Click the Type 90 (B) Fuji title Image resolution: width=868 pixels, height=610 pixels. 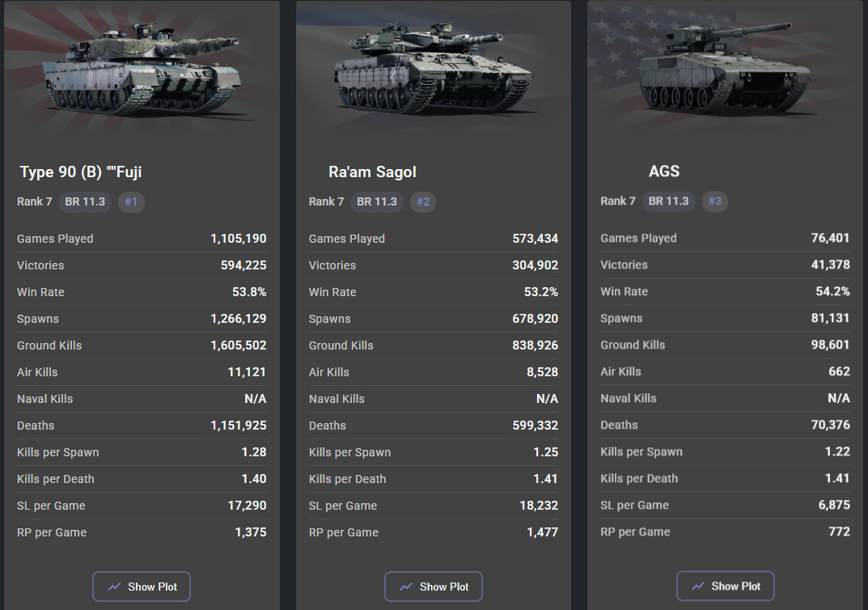pyautogui.click(x=81, y=172)
